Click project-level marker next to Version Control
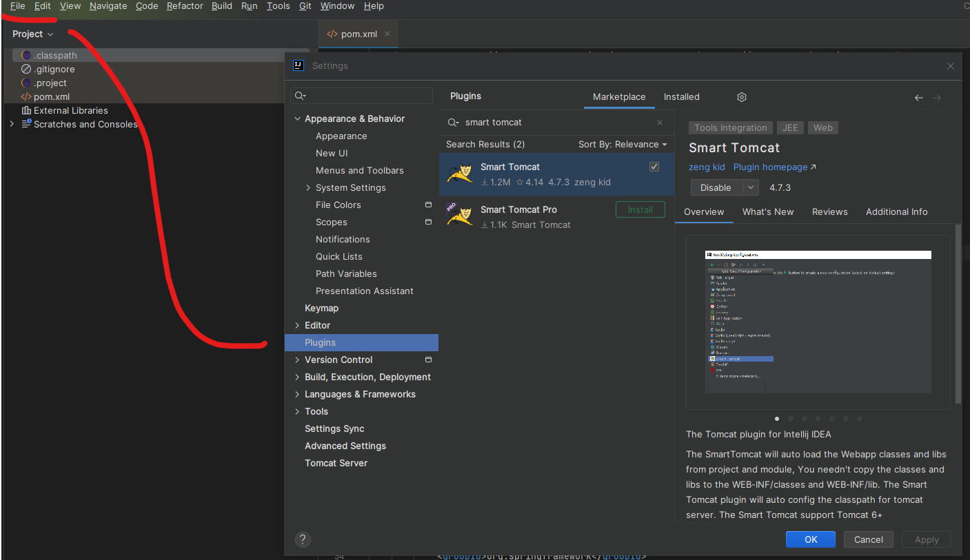This screenshot has height=560, width=970. (x=428, y=360)
